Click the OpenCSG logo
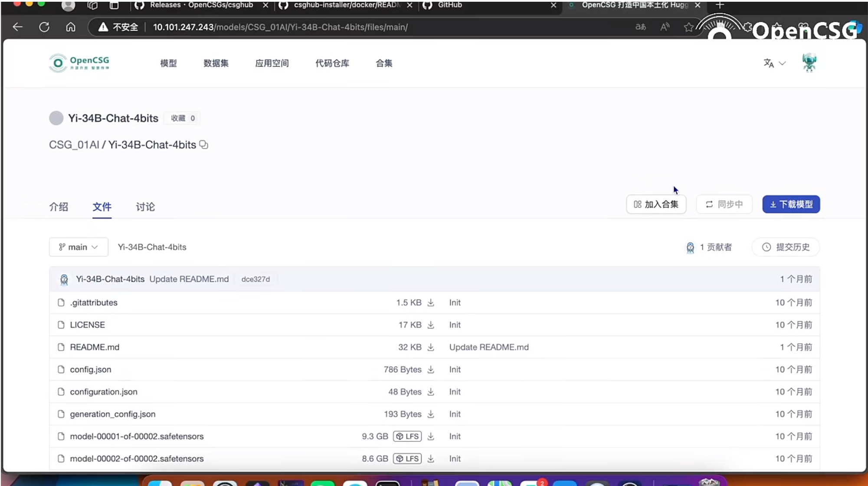Screen dimensions: 868x486 point(79,63)
